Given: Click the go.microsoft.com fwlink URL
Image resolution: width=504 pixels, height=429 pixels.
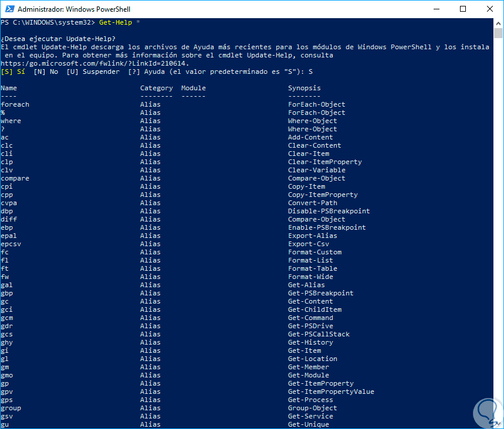Looking at the screenshot, I should (95, 63).
